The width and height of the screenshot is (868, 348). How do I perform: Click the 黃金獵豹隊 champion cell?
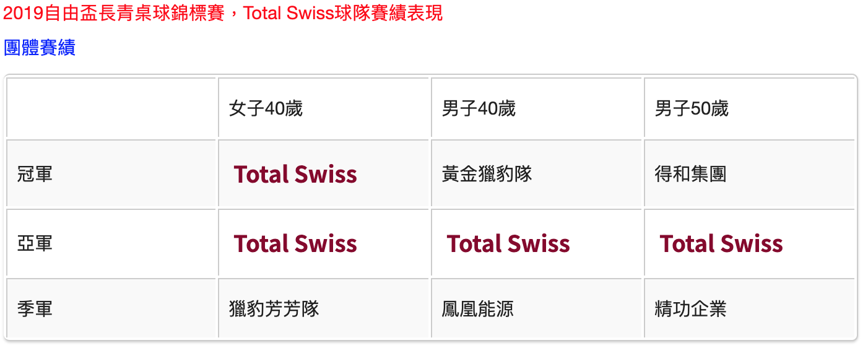(x=487, y=174)
